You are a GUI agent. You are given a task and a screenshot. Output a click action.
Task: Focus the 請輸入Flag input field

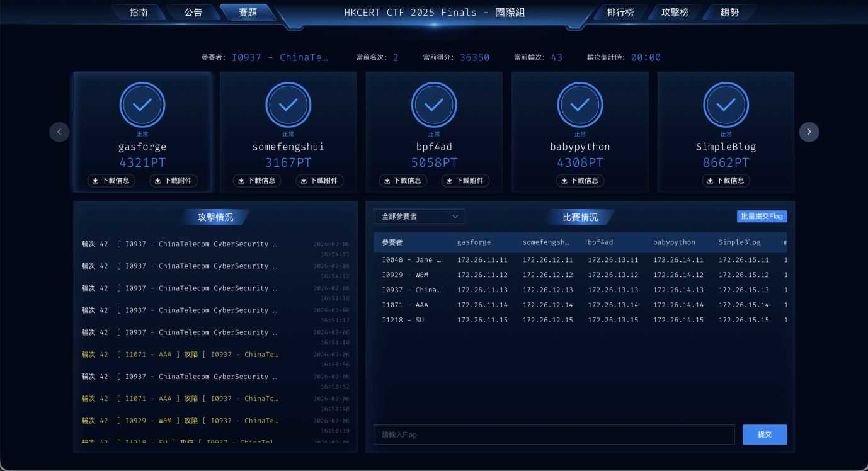[x=554, y=434]
